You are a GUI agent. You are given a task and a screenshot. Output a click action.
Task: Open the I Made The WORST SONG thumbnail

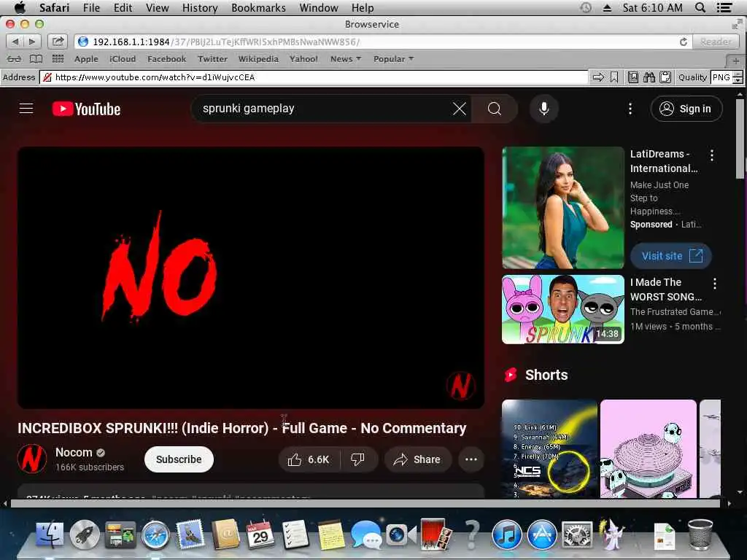(563, 309)
